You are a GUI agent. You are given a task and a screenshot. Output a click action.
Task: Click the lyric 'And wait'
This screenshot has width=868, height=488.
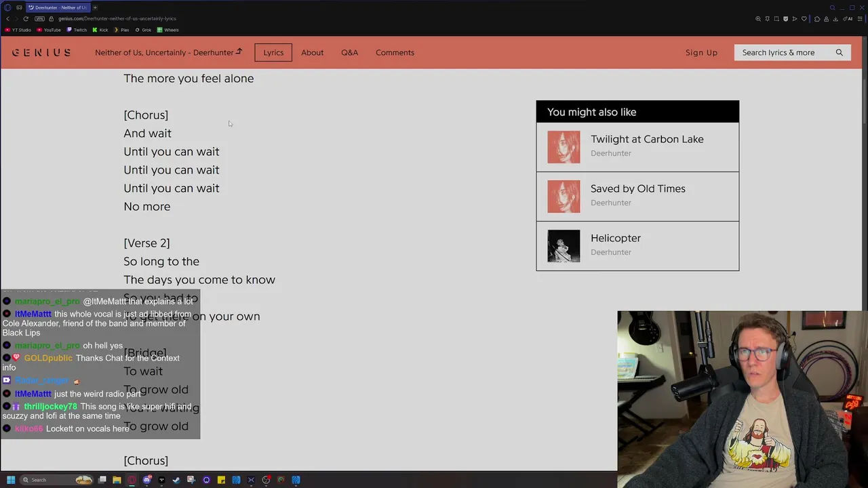pos(147,133)
